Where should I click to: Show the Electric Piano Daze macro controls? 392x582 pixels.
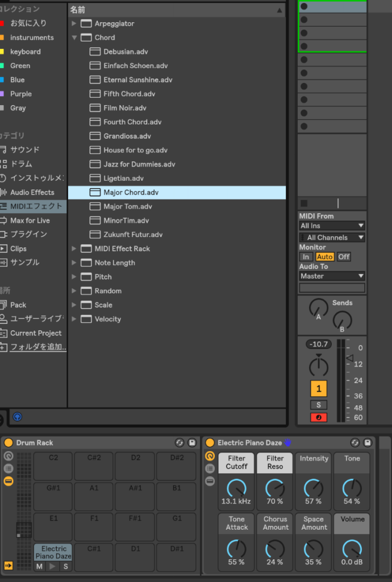[210, 456]
